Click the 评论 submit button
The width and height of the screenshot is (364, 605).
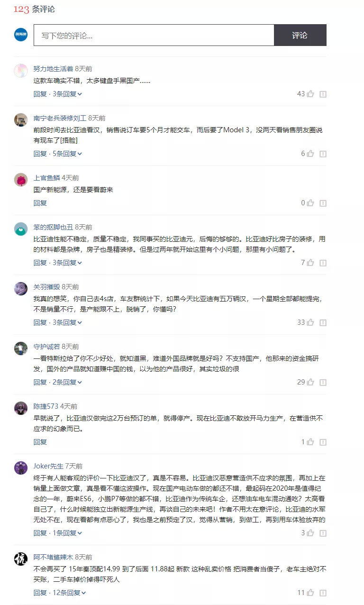pyautogui.click(x=300, y=35)
